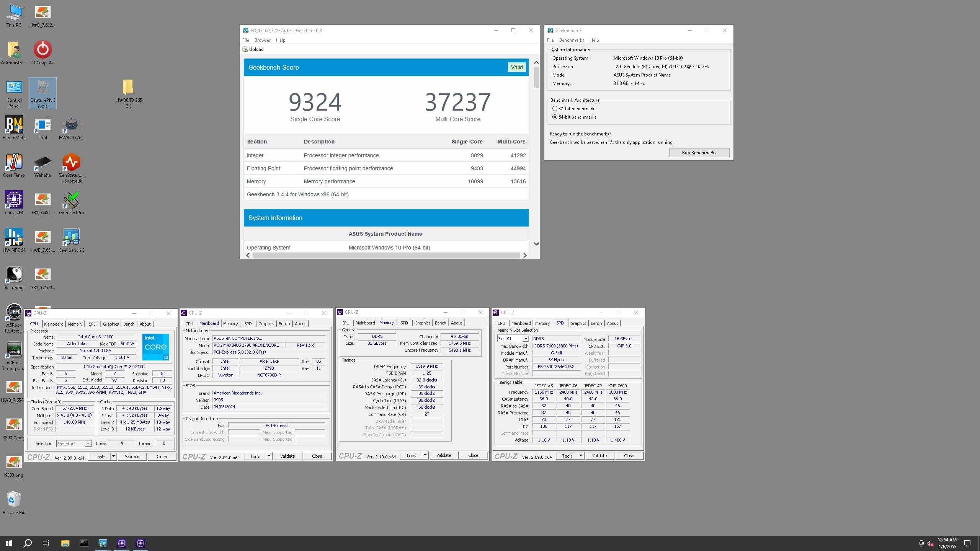Expand Tools dropdown arrow in Memory window
Viewport: 980px width, 551px height.
[425, 455]
